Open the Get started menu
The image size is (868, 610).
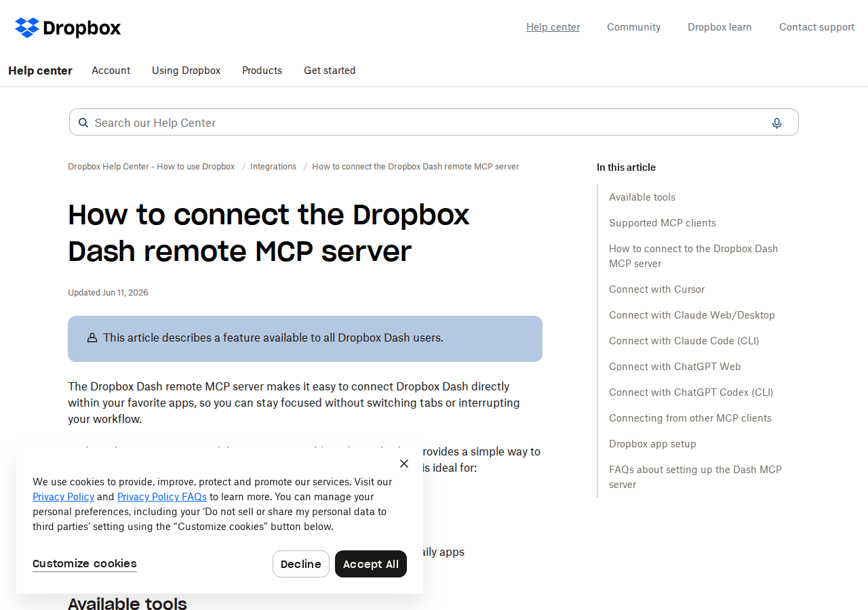click(330, 70)
